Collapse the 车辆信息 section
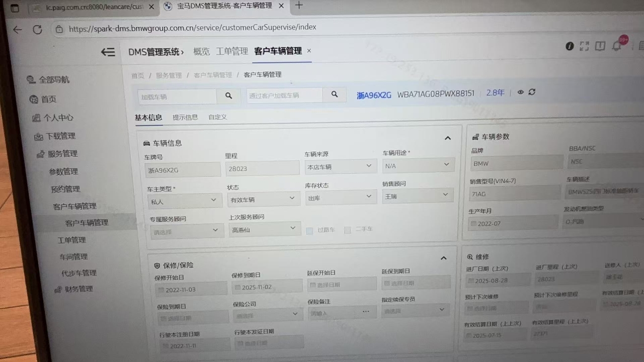This screenshot has height=362, width=644. pos(447,138)
